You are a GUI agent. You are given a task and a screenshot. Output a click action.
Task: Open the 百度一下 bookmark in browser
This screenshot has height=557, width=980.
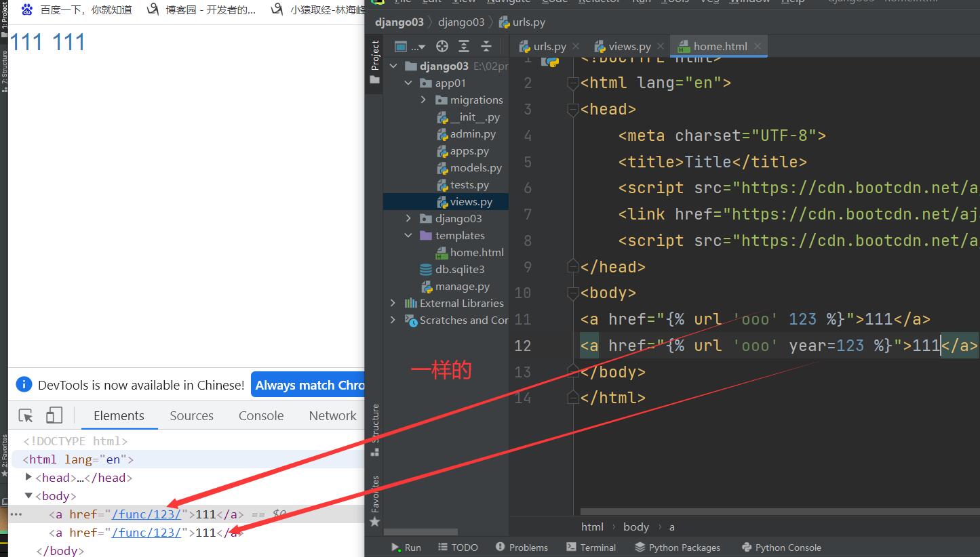77,9
